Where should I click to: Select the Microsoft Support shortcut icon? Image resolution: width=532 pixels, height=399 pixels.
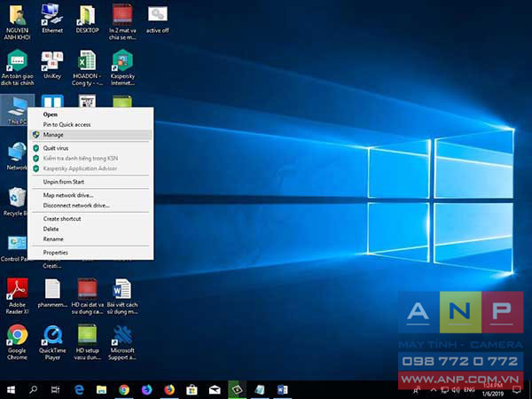pyautogui.click(x=122, y=342)
